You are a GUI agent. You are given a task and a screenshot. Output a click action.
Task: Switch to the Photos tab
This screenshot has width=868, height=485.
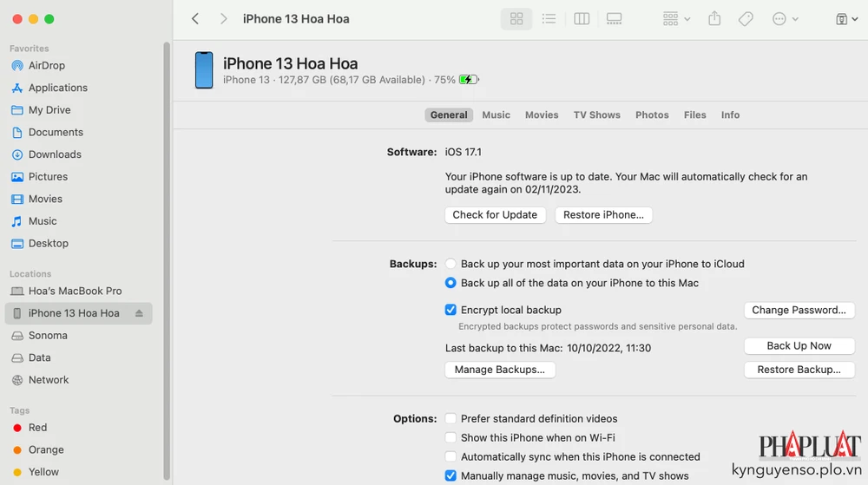(652, 115)
